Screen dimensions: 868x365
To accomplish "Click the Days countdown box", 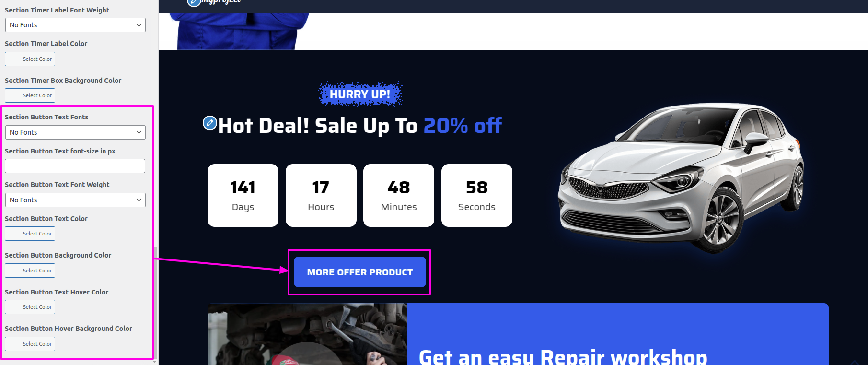I will click(243, 195).
